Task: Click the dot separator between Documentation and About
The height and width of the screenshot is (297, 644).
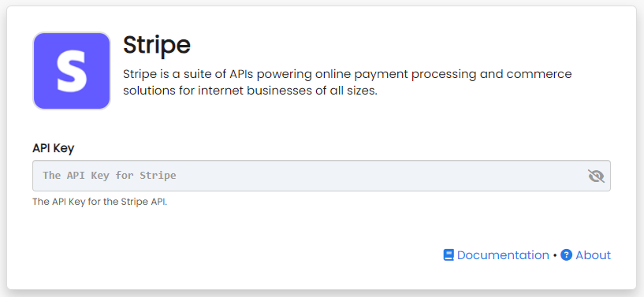Action: (555, 255)
